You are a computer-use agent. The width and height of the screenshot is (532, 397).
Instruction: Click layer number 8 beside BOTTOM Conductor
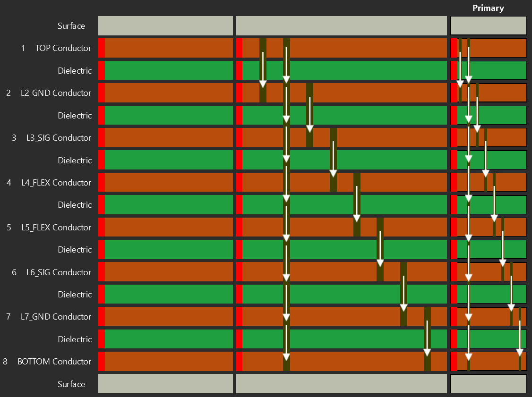pos(5,362)
